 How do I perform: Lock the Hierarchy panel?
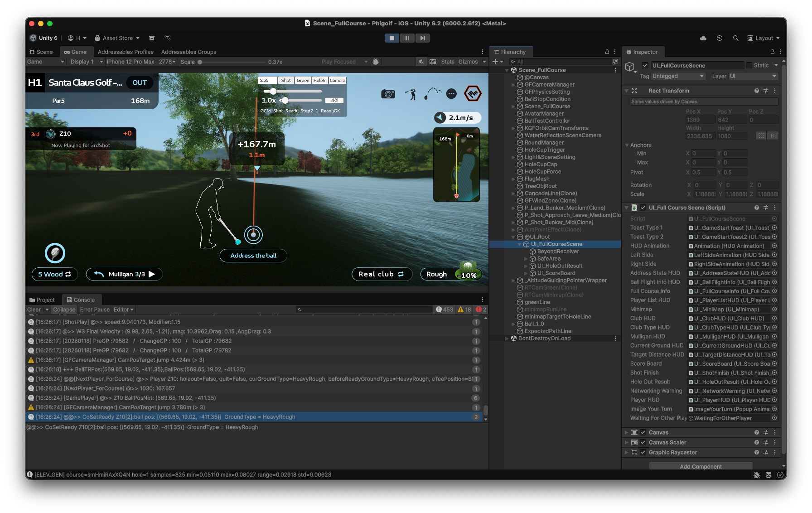(x=607, y=52)
